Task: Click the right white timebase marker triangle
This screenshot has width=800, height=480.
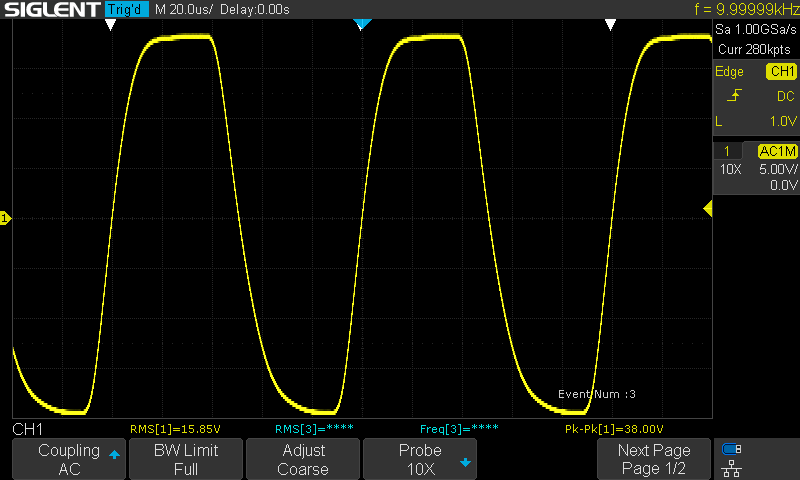Action: [610, 24]
